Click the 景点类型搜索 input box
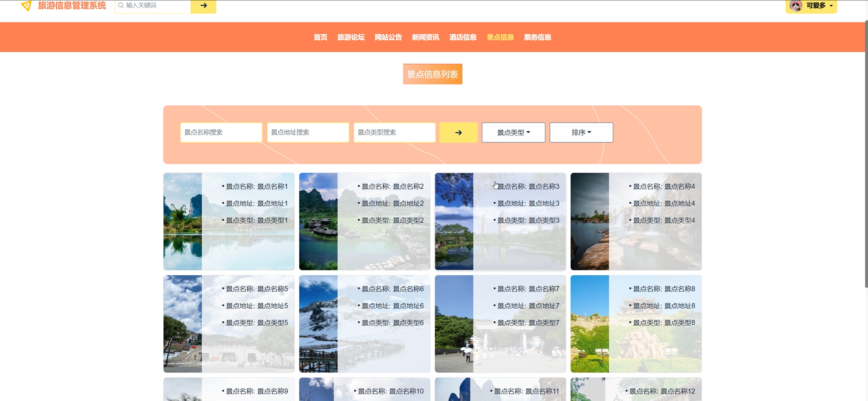The height and width of the screenshot is (401, 868). 394,132
